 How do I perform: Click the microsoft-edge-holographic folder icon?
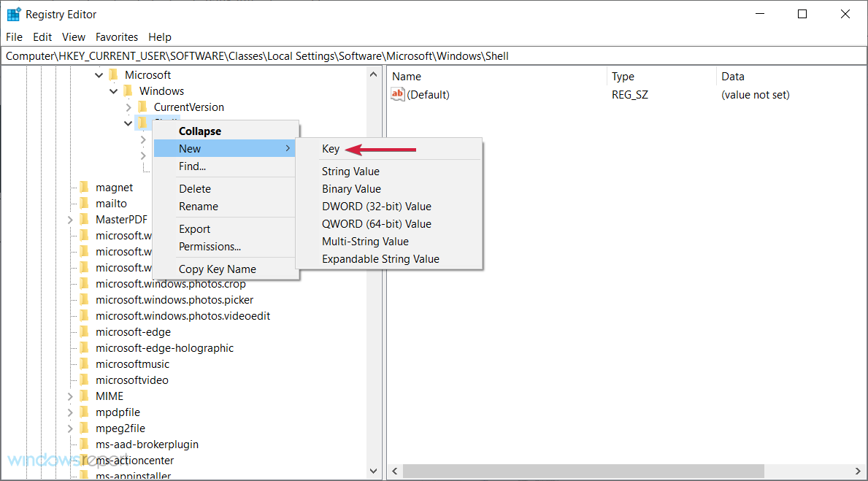coord(85,347)
